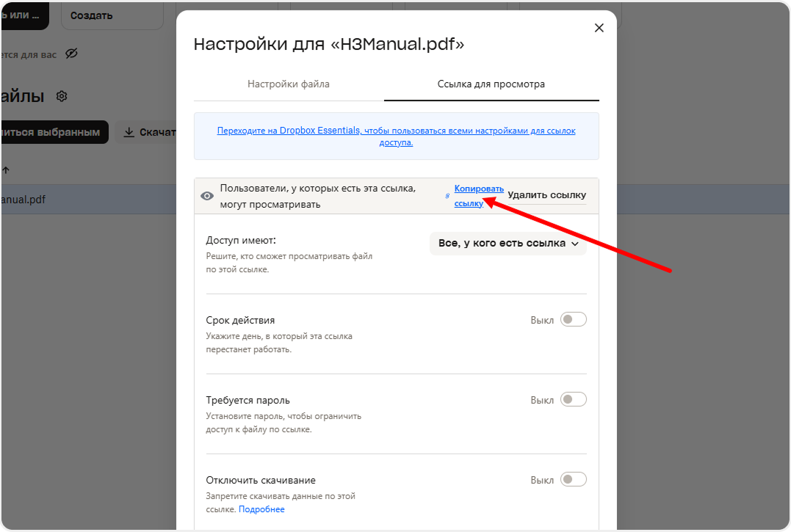Click the crossed-out eye icon
This screenshot has height=532, width=791.
coord(71,54)
